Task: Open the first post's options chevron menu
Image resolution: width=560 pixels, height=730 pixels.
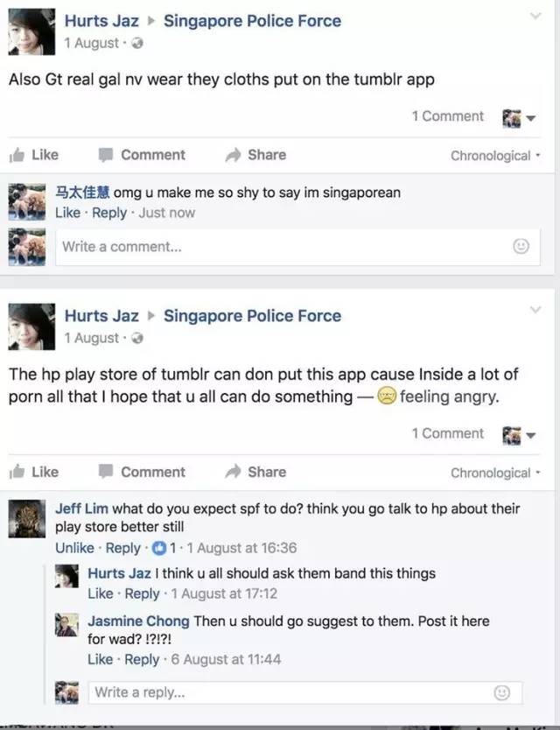Action: point(535,16)
